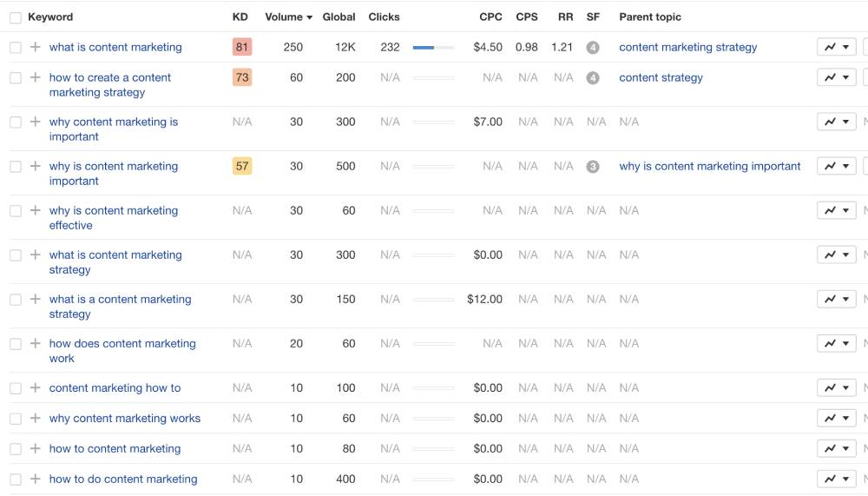Open trend dropdown for 'what is content marketing'
The width and height of the screenshot is (868, 496).
[x=837, y=48]
